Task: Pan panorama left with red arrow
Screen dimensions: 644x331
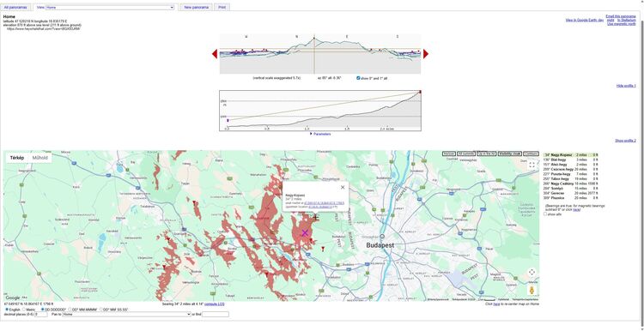Action: [x=215, y=54]
